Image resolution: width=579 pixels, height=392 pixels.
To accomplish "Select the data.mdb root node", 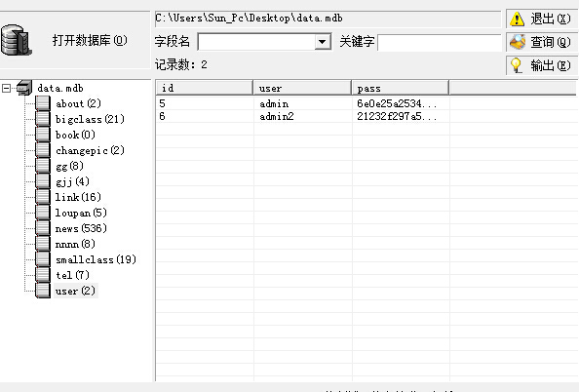I will pos(60,89).
